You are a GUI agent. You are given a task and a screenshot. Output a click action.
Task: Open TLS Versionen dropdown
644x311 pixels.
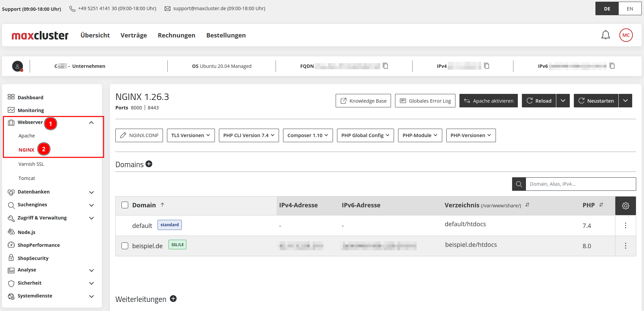(x=191, y=135)
